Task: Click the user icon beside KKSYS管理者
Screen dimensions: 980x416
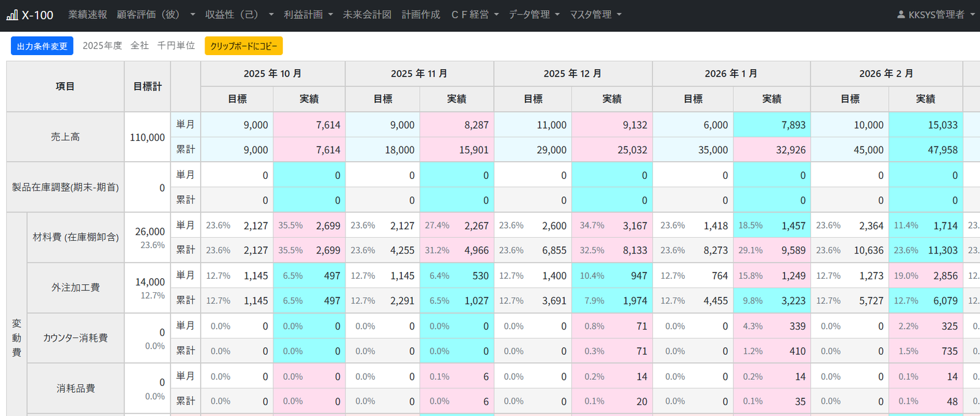Action: coord(901,15)
